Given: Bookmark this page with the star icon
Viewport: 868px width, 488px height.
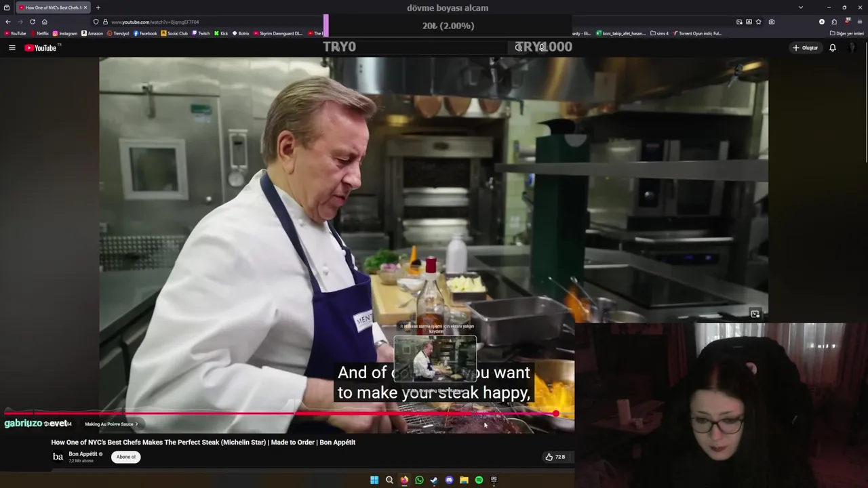Looking at the screenshot, I should pyautogui.click(x=758, y=22).
